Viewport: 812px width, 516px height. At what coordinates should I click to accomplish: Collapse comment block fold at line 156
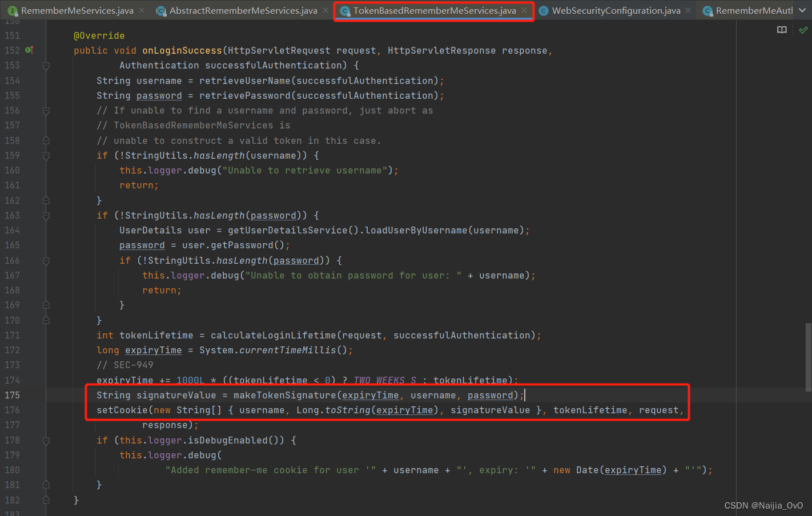click(46, 111)
